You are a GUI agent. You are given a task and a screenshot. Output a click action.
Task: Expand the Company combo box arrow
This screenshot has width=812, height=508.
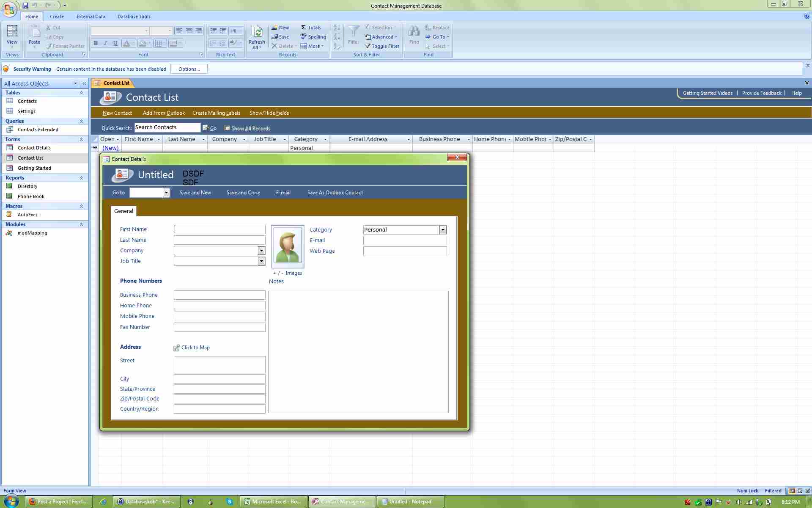click(261, 251)
